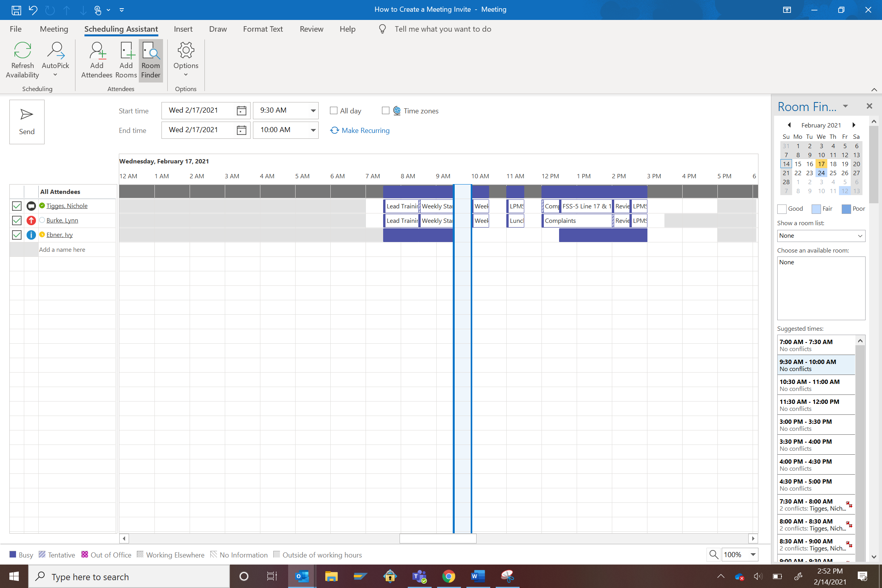Viewport: 882px width, 588px height.
Task: Click Make Recurring
Action: tap(365, 130)
